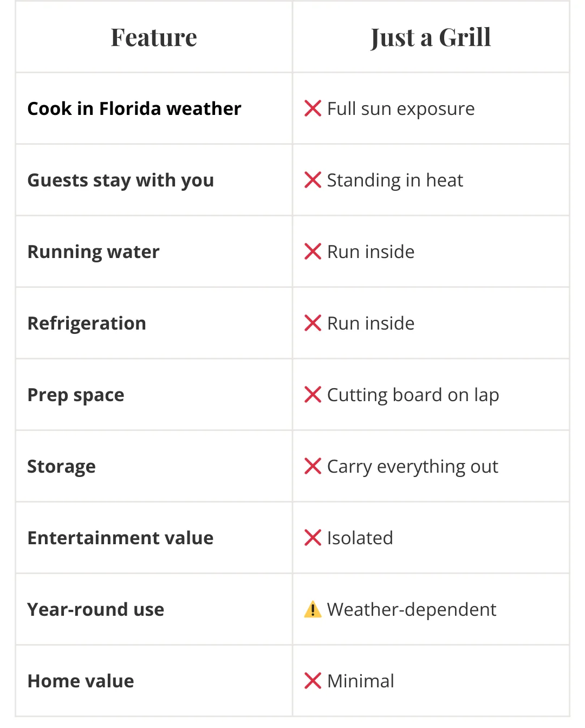This screenshot has width=585, height=728.
Task: Click the Just a Grill column header
Action: (431, 37)
